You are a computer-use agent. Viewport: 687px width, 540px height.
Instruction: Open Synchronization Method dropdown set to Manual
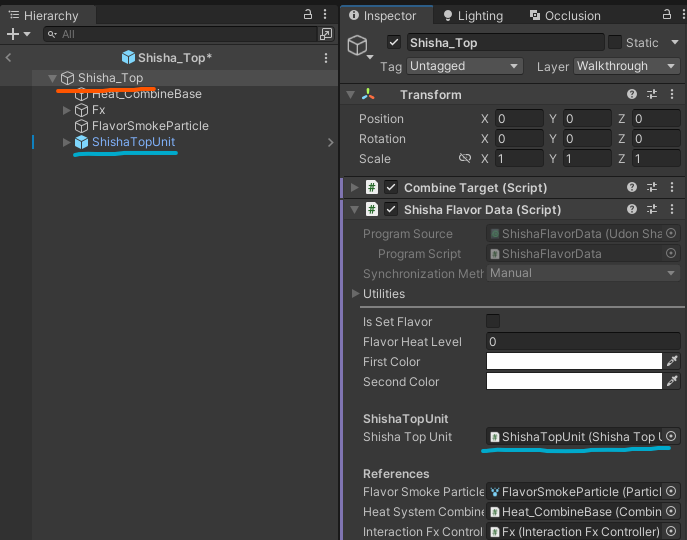[583, 273]
